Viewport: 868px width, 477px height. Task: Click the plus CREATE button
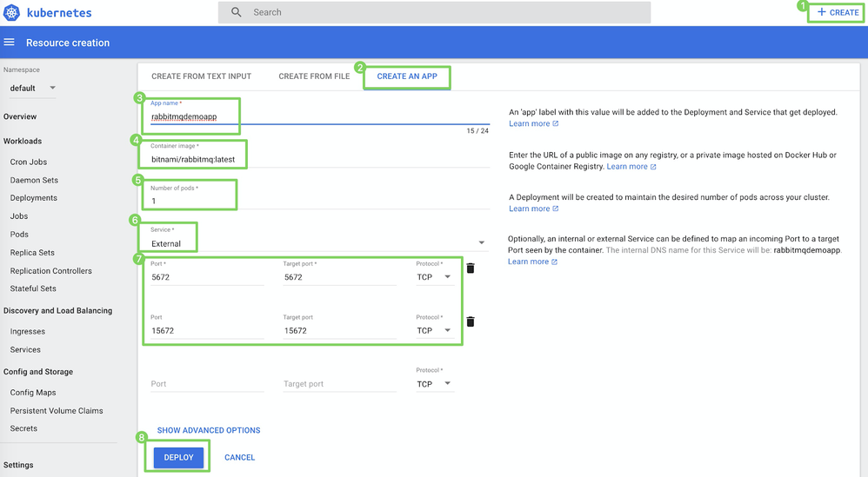[838, 12]
